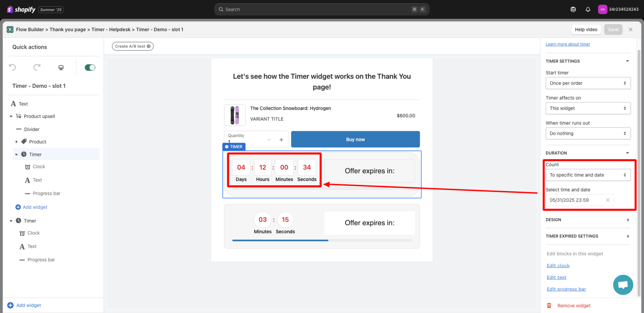Open the Start timer dropdown
The image size is (644, 313).
click(588, 83)
